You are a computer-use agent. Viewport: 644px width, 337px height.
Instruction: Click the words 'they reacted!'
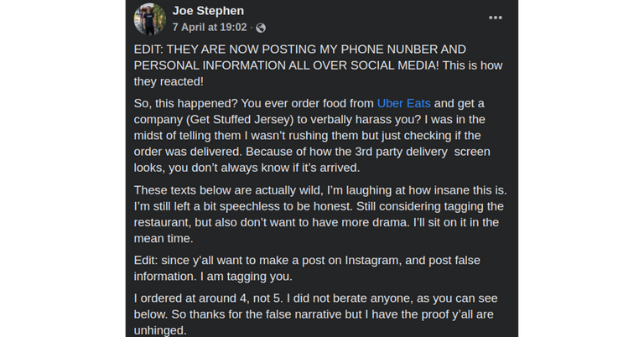pyautogui.click(x=169, y=81)
